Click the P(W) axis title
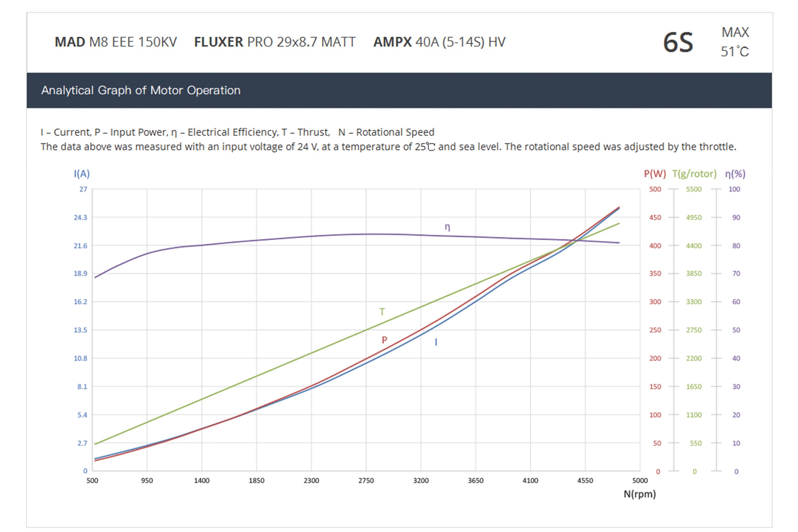Viewport: 798px width, 532px height. 654,174
